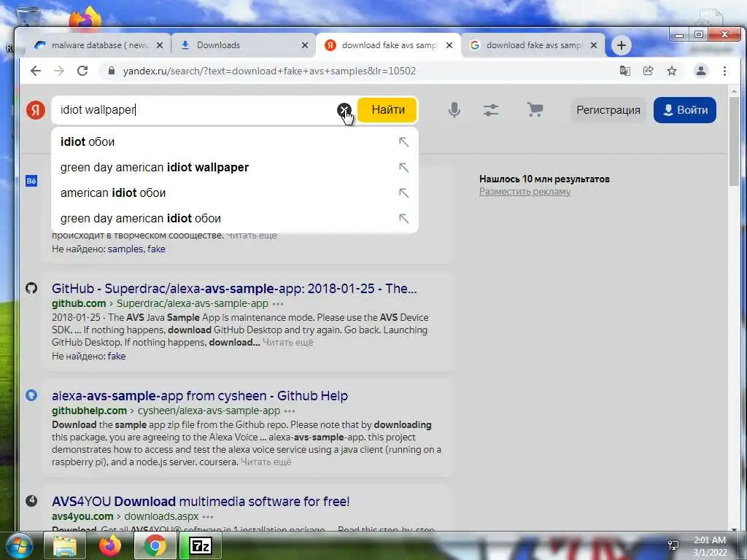Close the Downloads tab
The width and height of the screenshot is (747, 560).
pos(305,45)
